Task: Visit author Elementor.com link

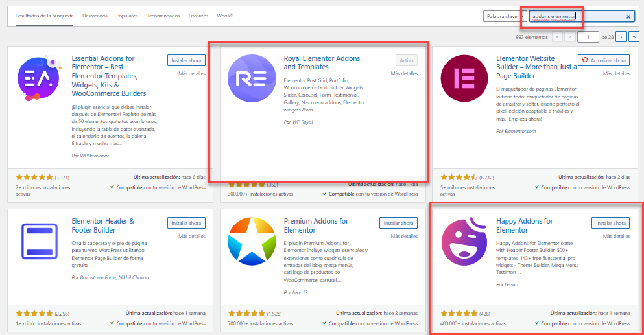Action: 520,131
